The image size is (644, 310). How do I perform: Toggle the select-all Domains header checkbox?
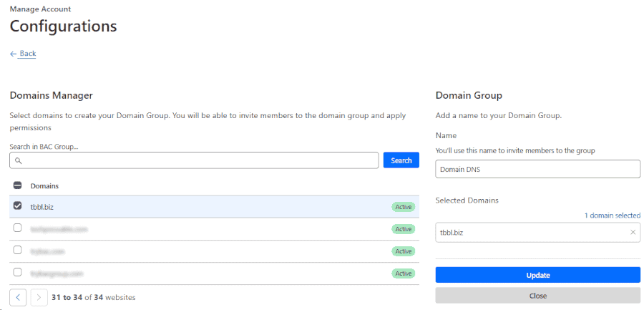18,185
